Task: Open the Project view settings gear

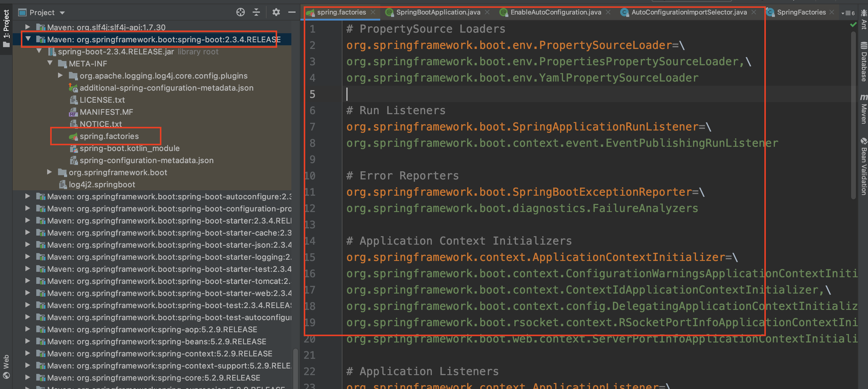Action: click(x=276, y=12)
